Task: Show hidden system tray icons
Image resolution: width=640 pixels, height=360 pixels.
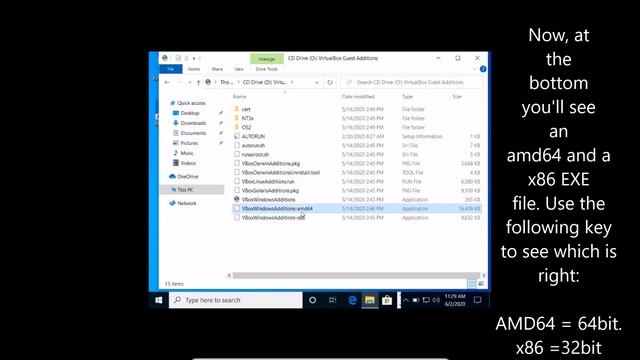Action: pyautogui.click(x=406, y=300)
